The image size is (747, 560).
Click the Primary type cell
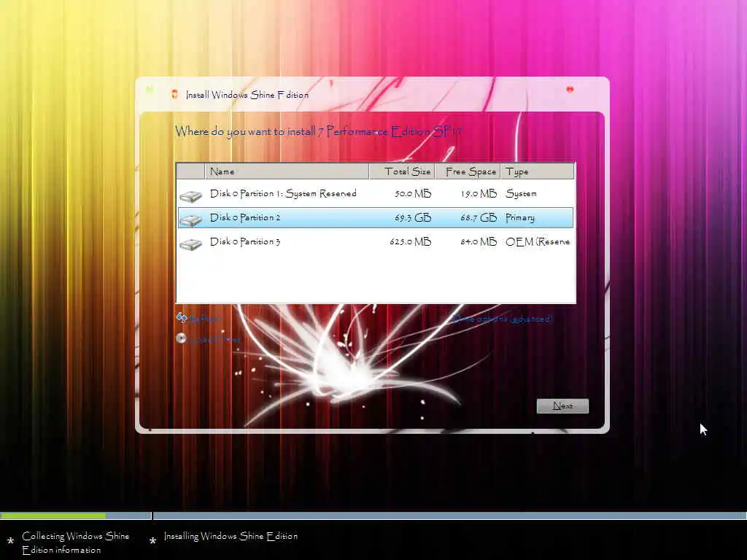[x=519, y=218]
